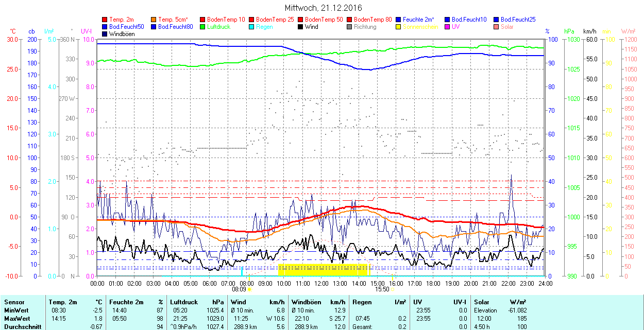Click the hPa unit label above right axis

(x=569, y=31)
